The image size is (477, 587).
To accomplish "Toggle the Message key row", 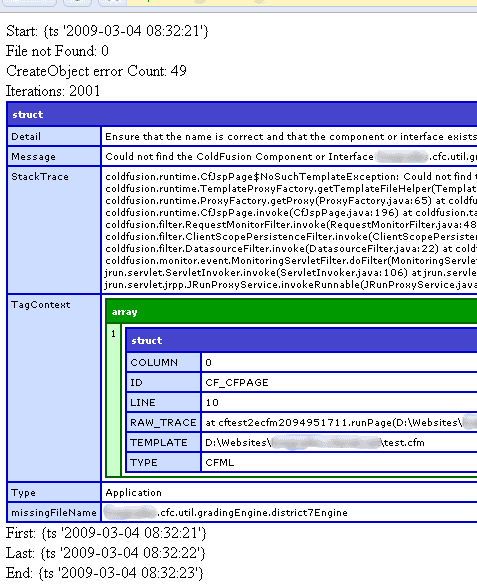I will pos(54,156).
